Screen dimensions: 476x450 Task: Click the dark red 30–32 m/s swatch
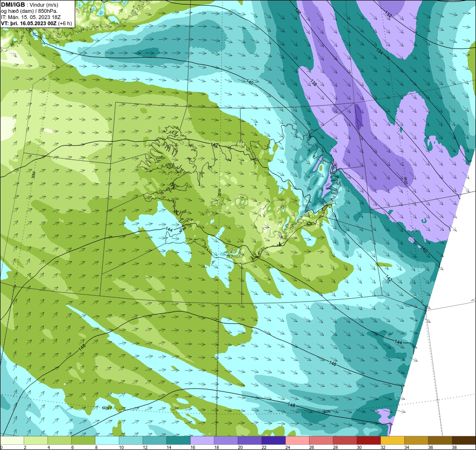[368, 440]
